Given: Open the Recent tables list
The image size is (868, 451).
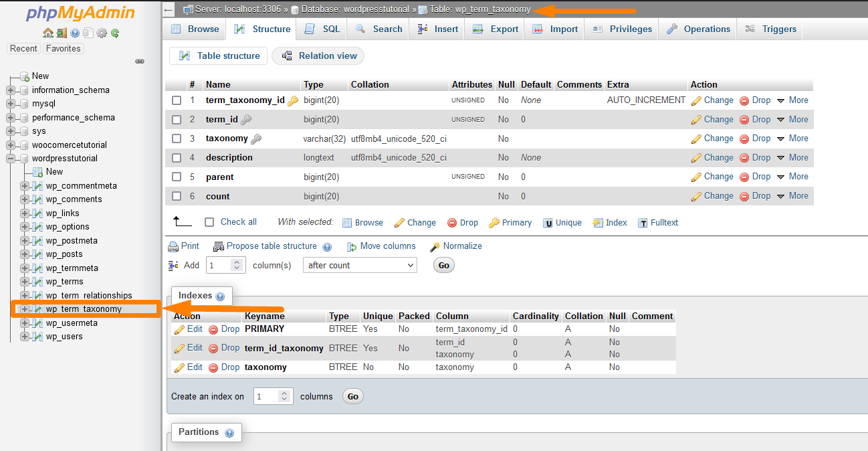Looking at the screenshot, I should click(23, 49).
